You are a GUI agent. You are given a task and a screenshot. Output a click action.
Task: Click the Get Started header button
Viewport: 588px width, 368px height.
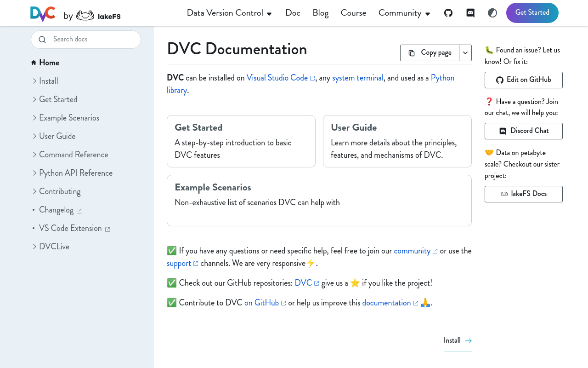point(532,13)
